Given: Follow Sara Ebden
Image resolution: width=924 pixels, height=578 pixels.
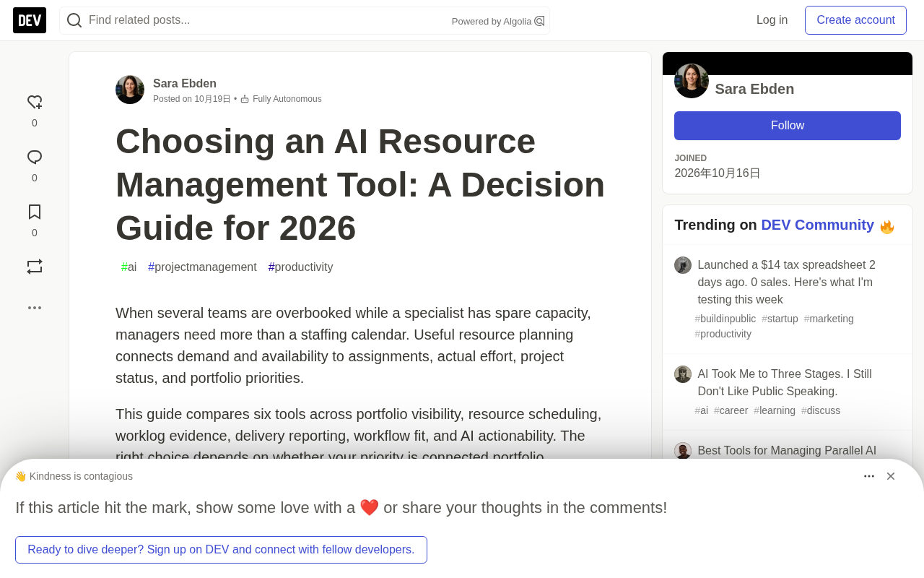Looking at the screenshot, I should pos(788,126).
